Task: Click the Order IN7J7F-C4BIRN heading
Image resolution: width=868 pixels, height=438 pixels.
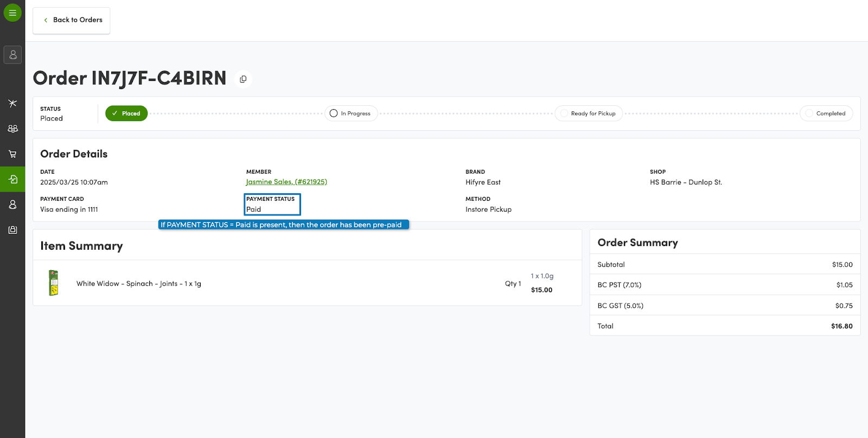Action: (130, 78)
